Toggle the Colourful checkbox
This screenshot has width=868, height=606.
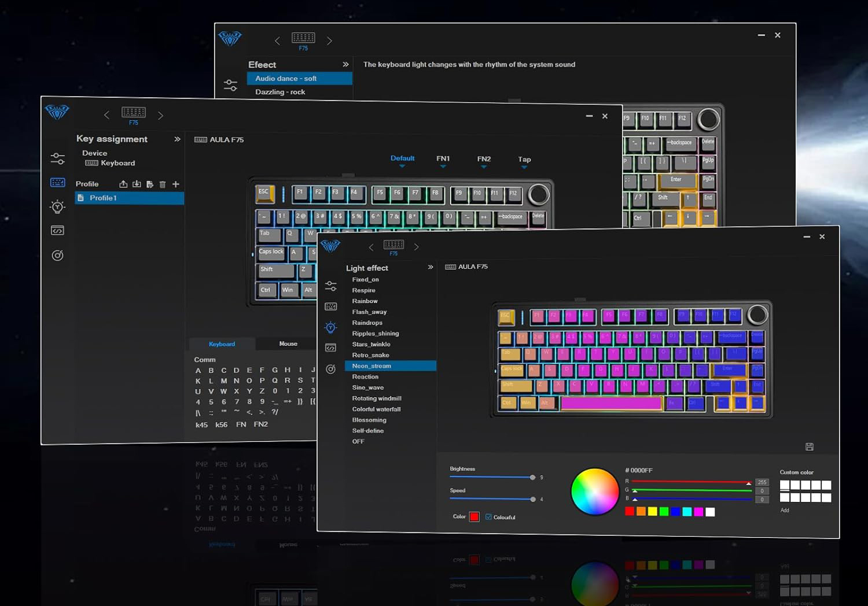pos(489,517)
